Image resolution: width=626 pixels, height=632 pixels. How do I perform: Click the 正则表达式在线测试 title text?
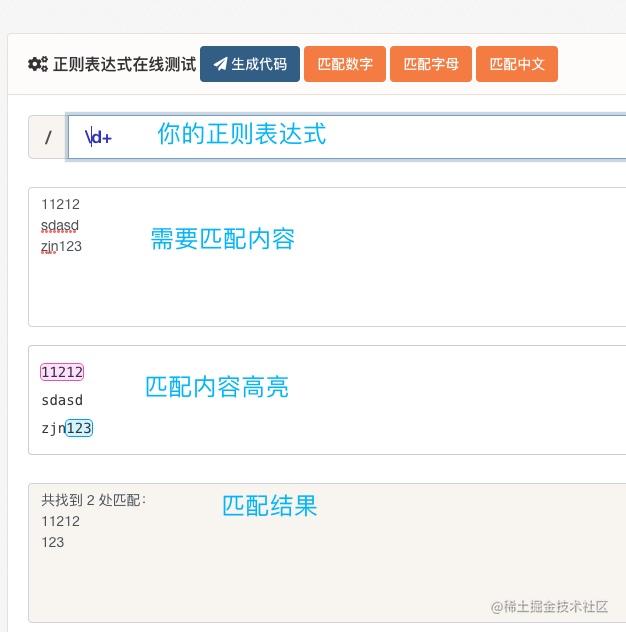point(125,64)
